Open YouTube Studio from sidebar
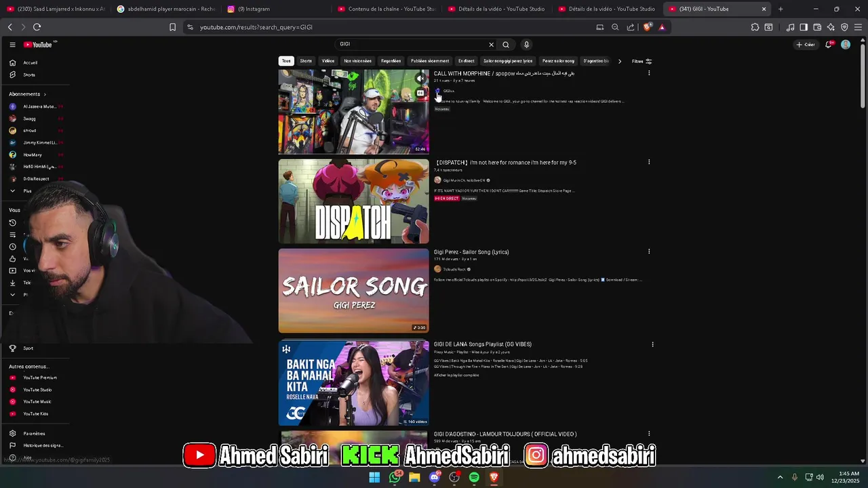 (37, 390)
